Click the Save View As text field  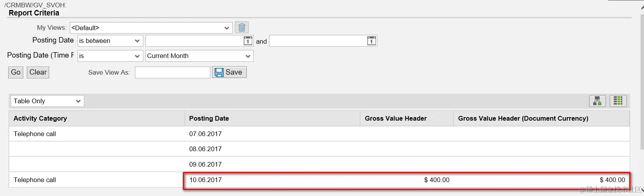pos(172,72)
